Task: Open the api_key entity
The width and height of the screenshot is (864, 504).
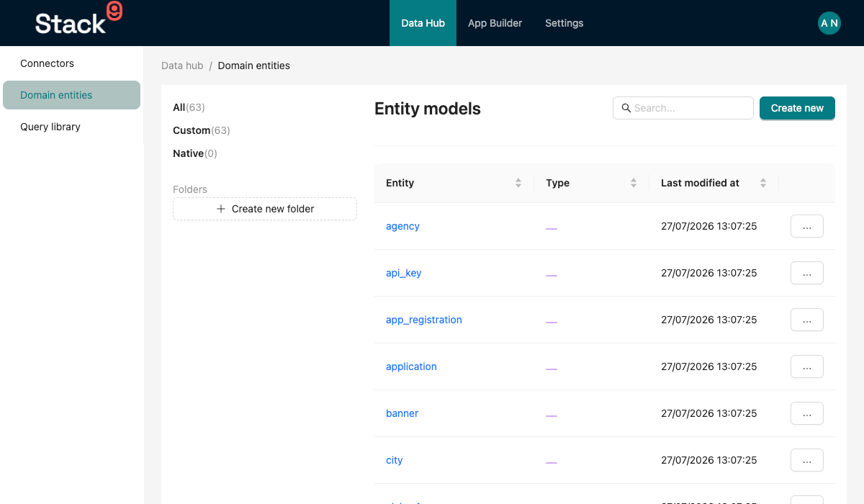Action: click(404, 273)
